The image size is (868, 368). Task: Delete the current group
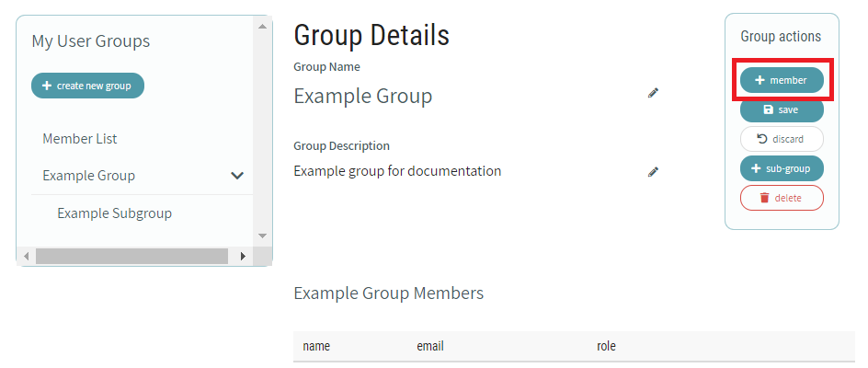782,198
